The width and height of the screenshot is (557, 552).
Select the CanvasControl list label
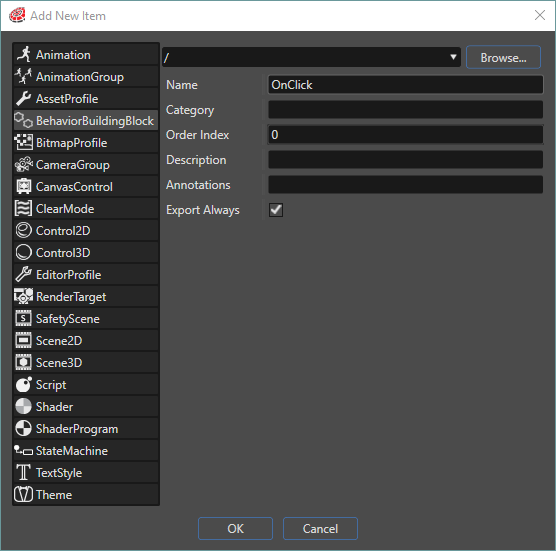pyautogui.click(x=74, y=187)
